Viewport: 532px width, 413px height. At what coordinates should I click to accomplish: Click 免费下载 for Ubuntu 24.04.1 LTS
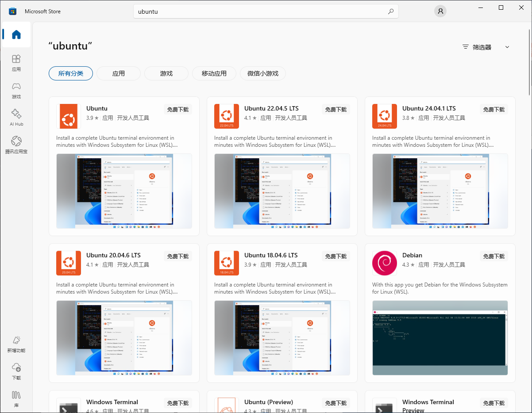click(x=494, y=109)
